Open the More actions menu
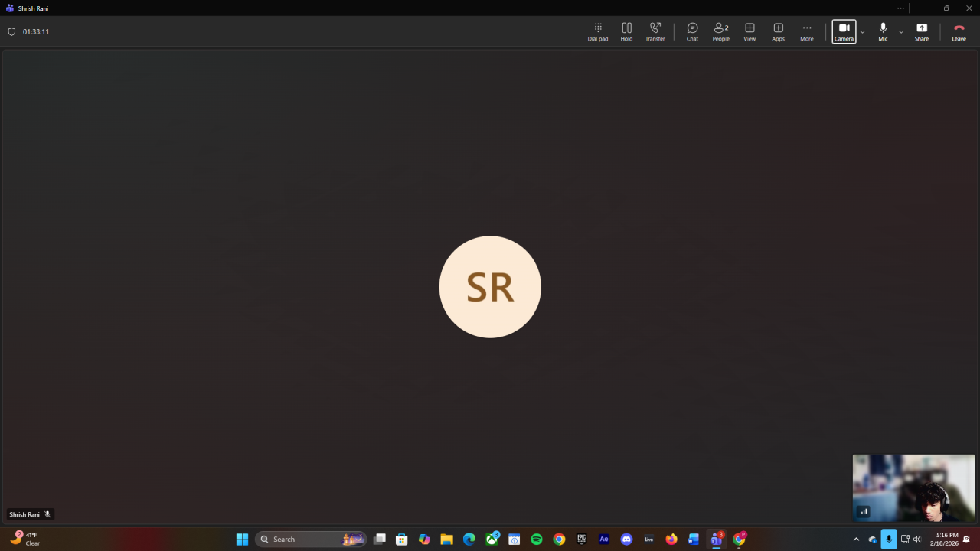 coord(807,31)
